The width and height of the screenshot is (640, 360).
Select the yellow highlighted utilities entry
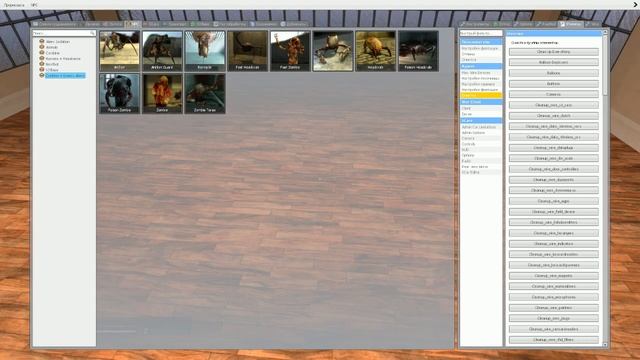tap(481, 95)
